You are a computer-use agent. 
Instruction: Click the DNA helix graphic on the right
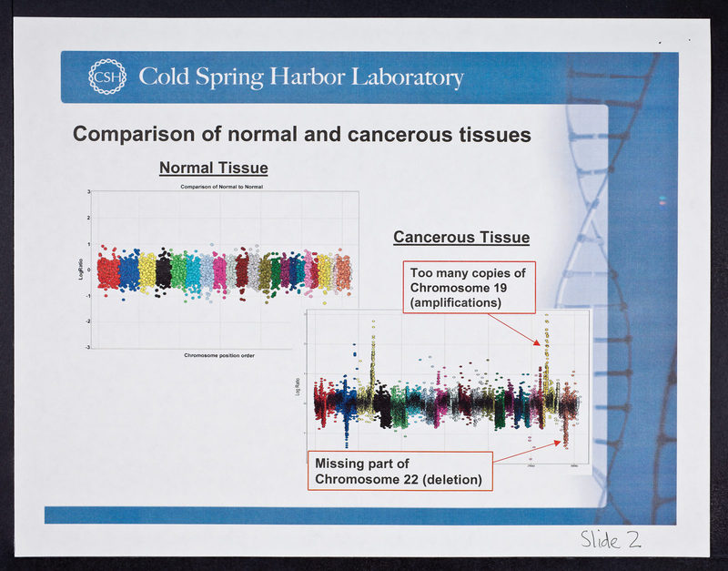(601, 273)
